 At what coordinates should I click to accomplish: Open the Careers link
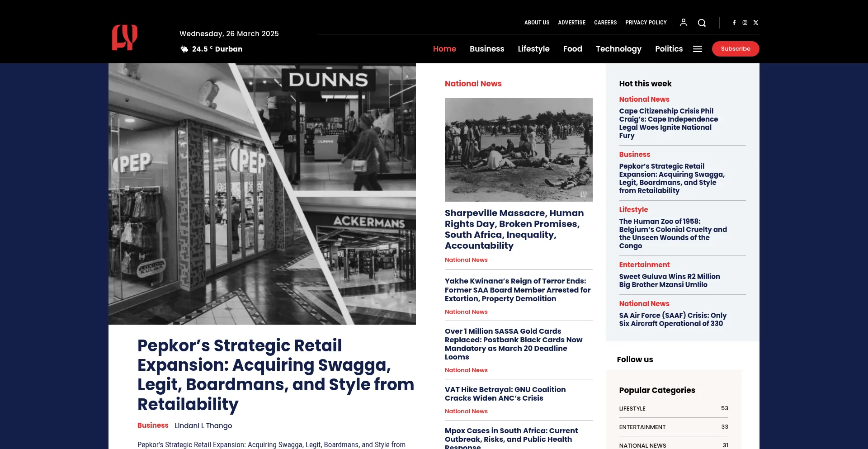[x=605, y=23]
